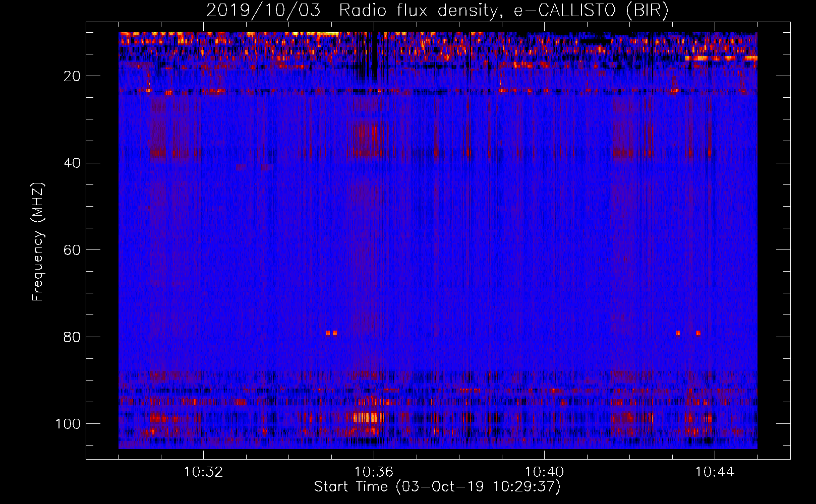Click the Start Time x-axis label

click(x=437, y=487)
